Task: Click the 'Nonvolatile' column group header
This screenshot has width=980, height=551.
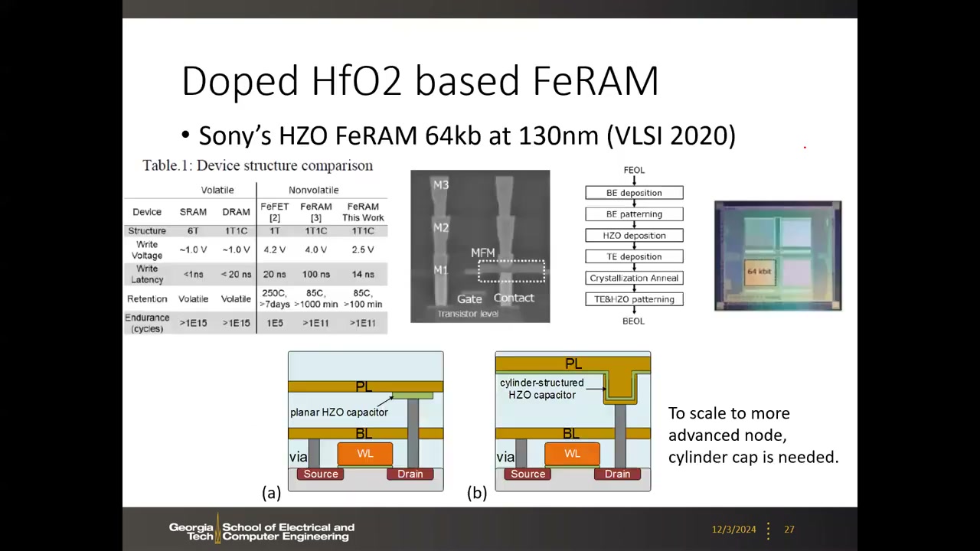Action: (313, 190)
